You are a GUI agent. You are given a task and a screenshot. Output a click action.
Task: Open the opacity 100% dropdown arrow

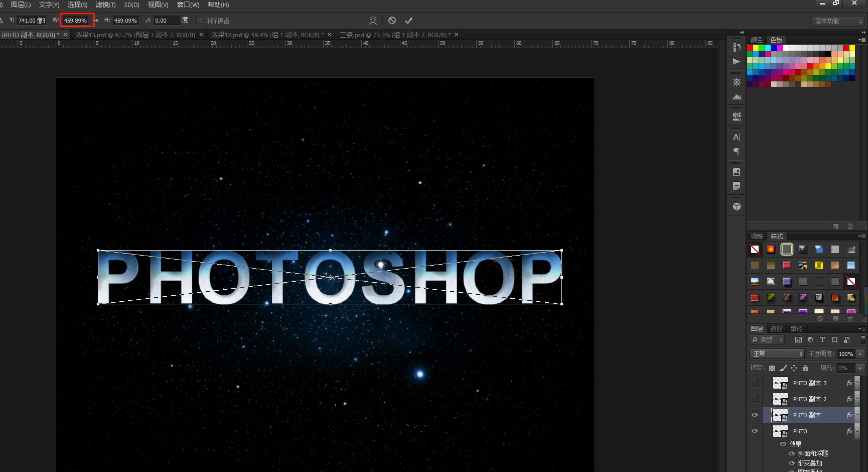pyautogui.click(x=860, y=354)
